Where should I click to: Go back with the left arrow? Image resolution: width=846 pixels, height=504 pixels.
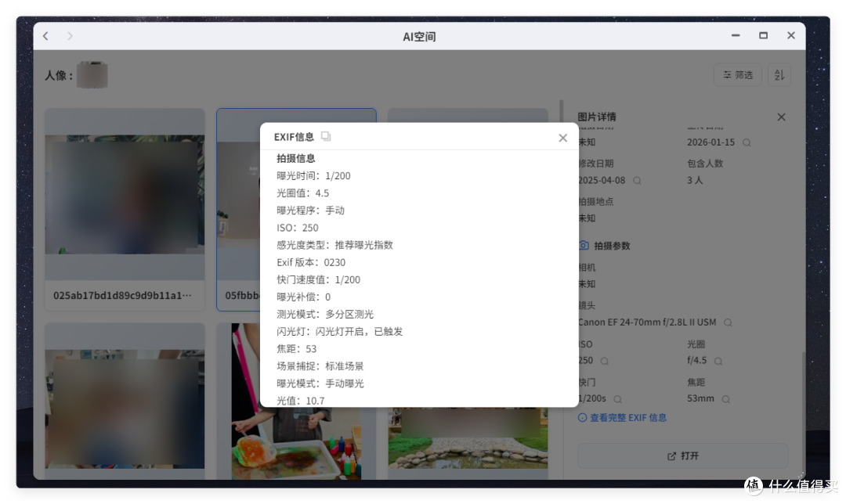pos(46,36)
